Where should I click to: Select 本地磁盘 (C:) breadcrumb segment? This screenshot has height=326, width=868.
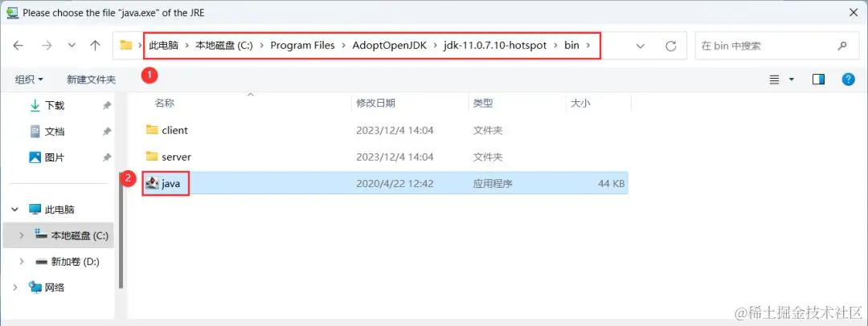tap(223, 46)
